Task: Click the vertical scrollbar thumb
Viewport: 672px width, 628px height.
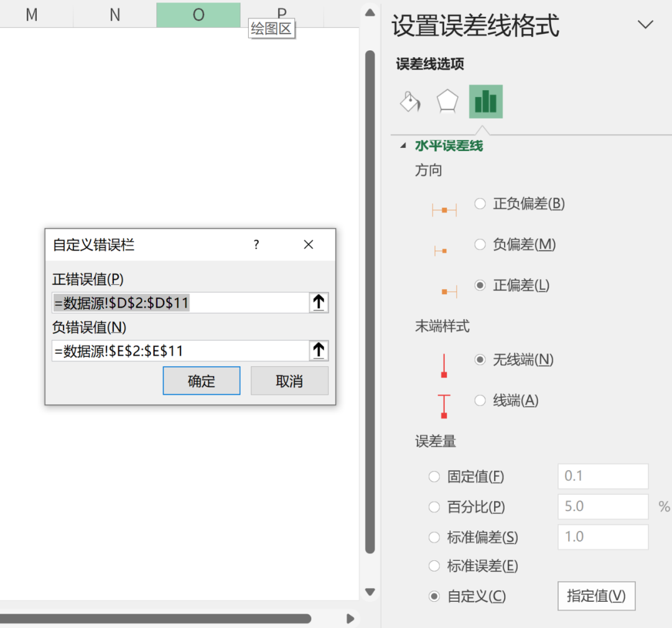Action: click(x=370, y=298)
